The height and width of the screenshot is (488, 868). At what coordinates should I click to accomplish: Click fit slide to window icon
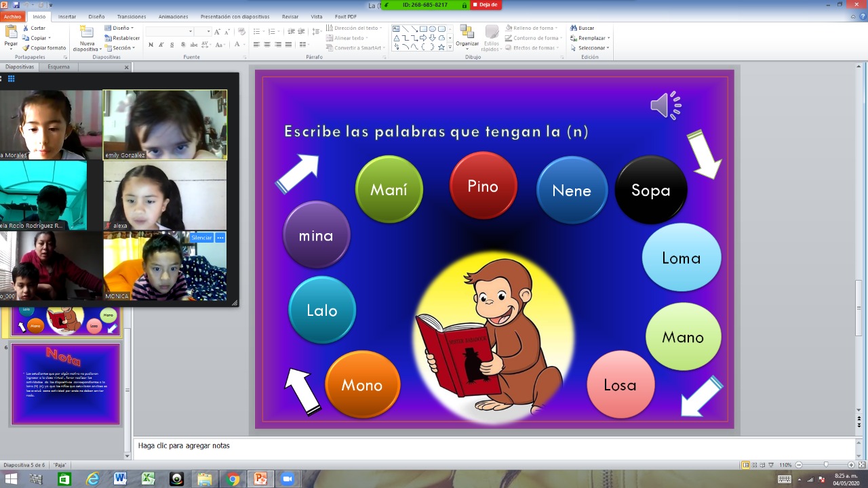861,465
